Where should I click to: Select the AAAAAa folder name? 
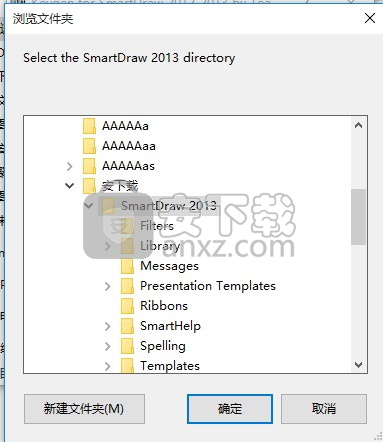coord(125,126)
